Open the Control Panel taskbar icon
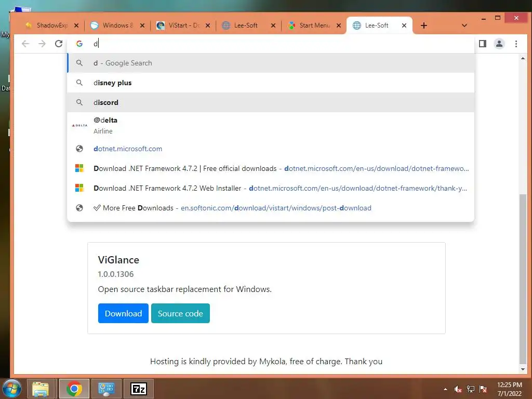Viewport: 532px width, 399px height. click(x=106, y=389)
